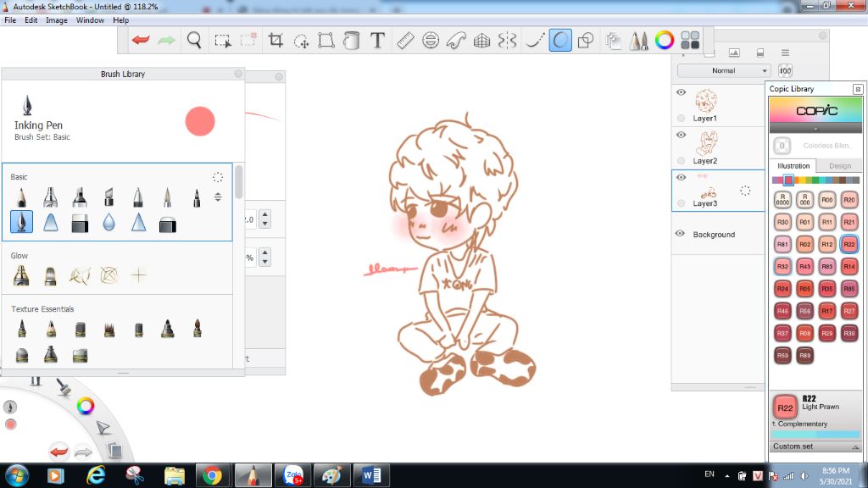The width and height of the screenshot is (868, 488).
Task: Toggle the UI grid layout icon
Action: [x=690, y=40]
